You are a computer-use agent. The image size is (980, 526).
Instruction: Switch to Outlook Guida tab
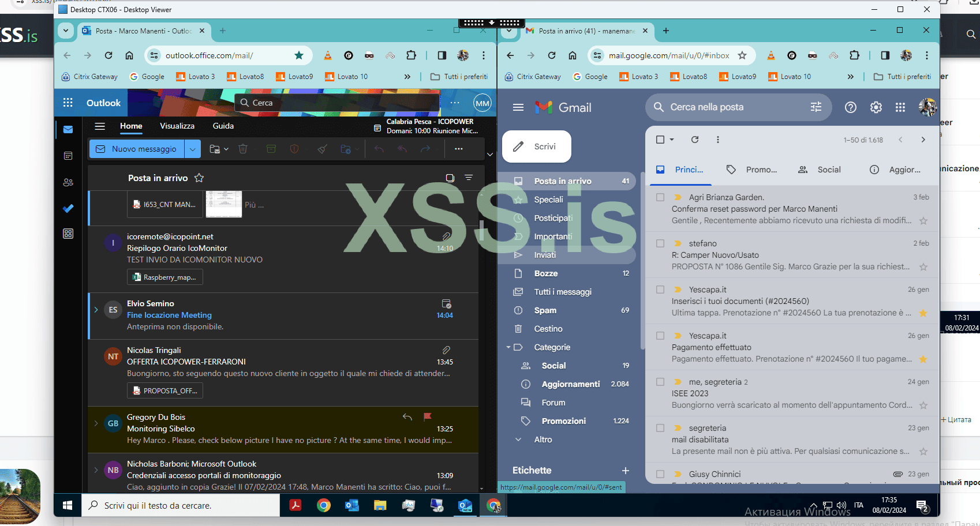click(x=223, y=126)
